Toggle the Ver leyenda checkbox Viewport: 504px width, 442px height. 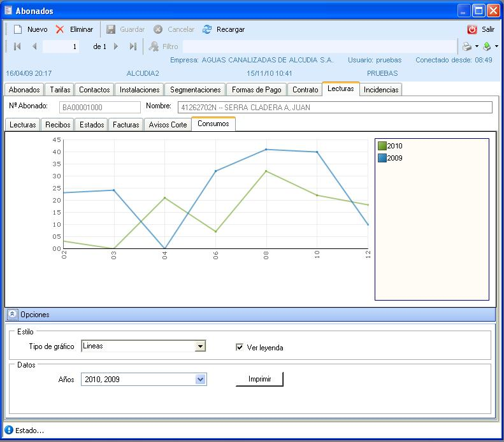pos(240,347)
